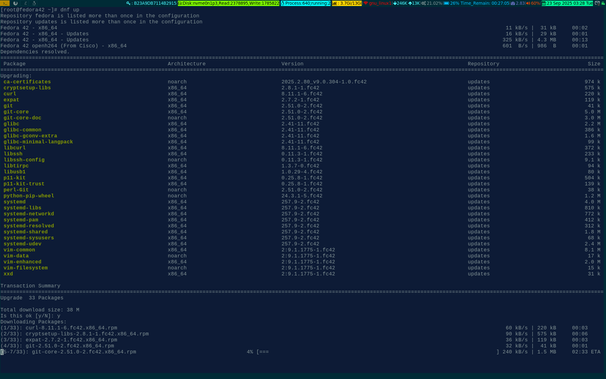Click the cyan process count module
This screenshot has height=379, width=606.
[306, 3]
